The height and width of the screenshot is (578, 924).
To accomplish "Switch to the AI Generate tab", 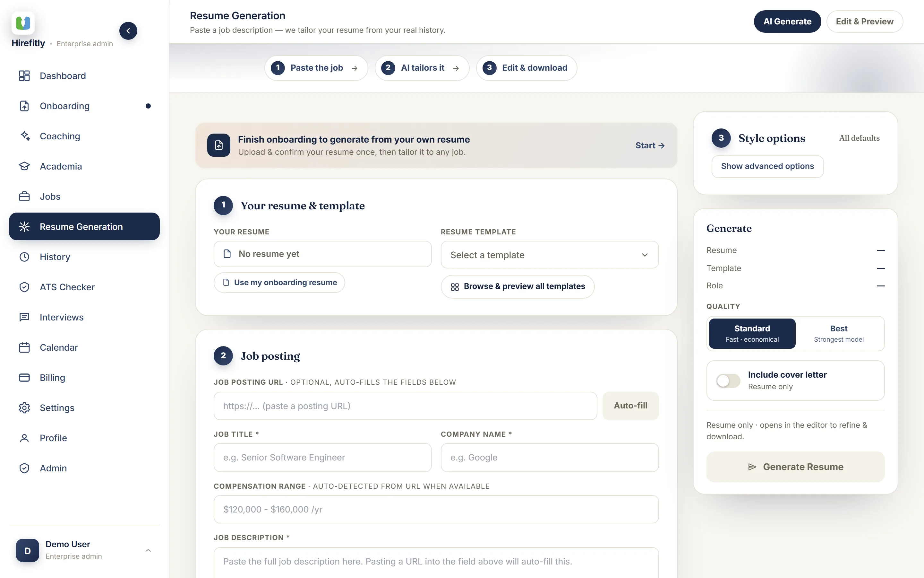I will (x=787, y=22).
